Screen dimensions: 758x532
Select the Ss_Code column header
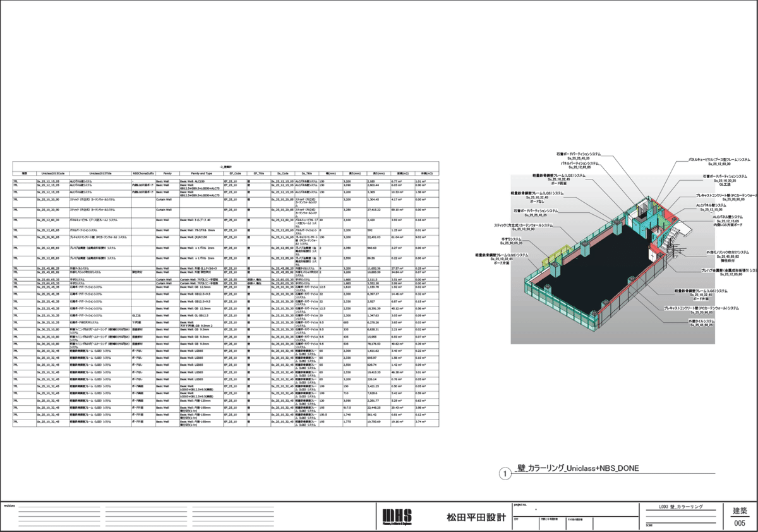coord(282,172)
